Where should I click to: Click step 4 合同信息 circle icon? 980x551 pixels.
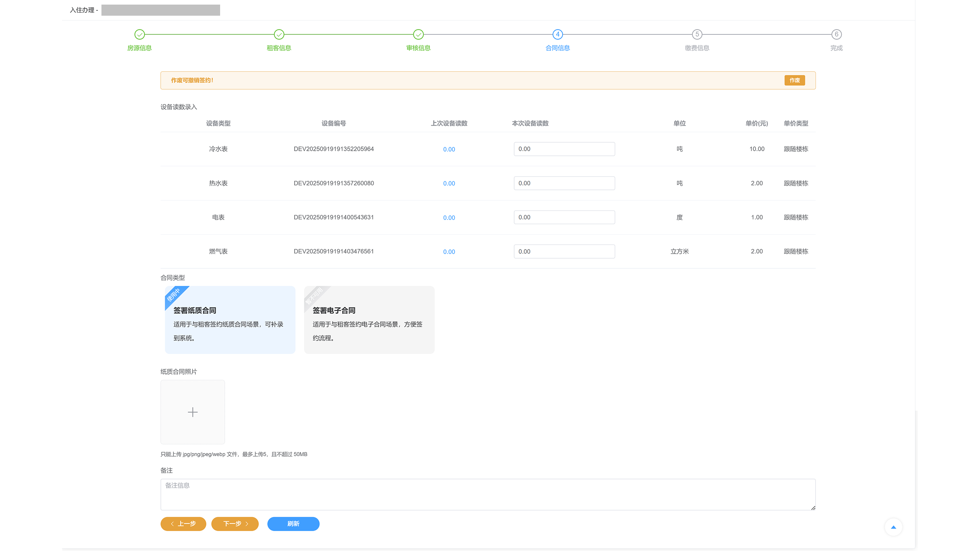(x=558, y=34)
